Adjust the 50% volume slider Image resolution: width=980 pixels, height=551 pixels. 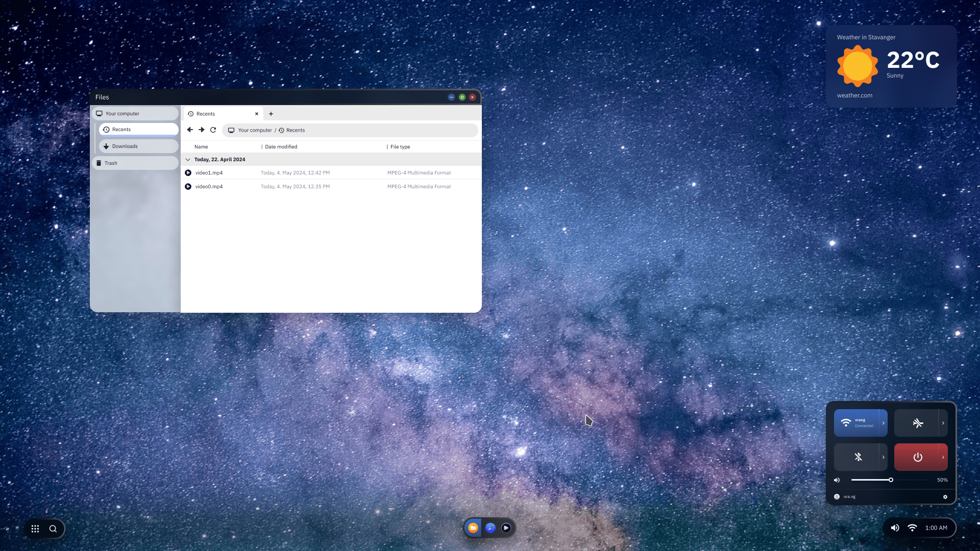(890, 480)
